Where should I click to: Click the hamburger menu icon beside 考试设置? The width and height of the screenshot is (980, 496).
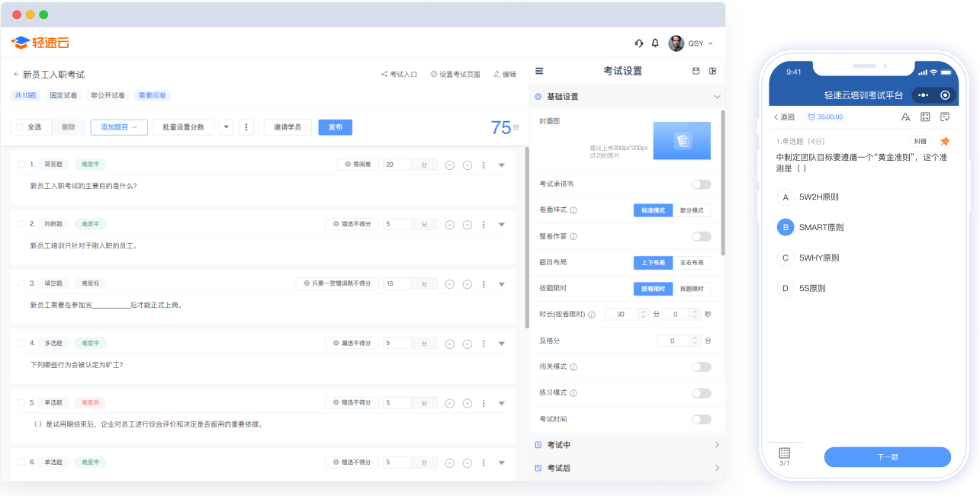tap(539, 71)
